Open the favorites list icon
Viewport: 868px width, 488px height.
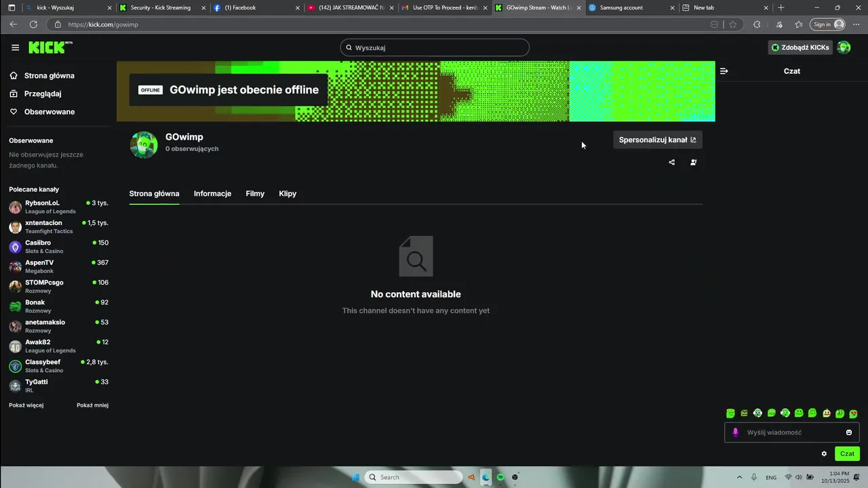click(799, 24)
